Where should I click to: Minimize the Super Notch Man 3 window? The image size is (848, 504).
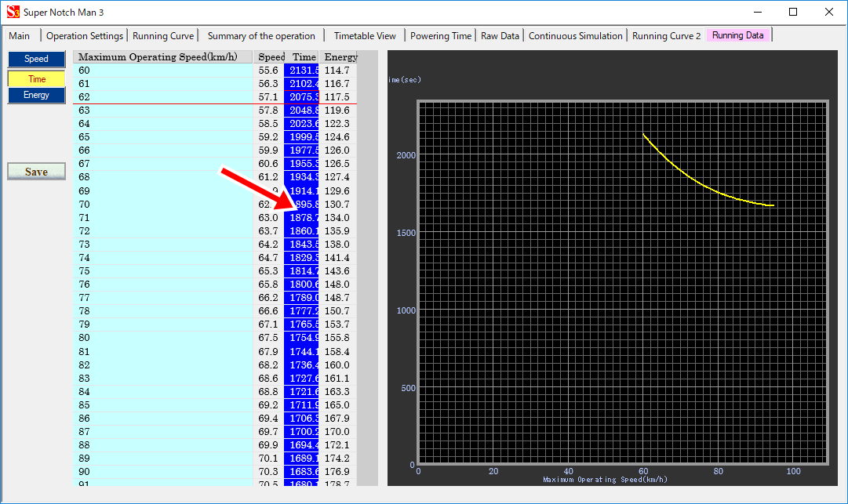[758, 12]
